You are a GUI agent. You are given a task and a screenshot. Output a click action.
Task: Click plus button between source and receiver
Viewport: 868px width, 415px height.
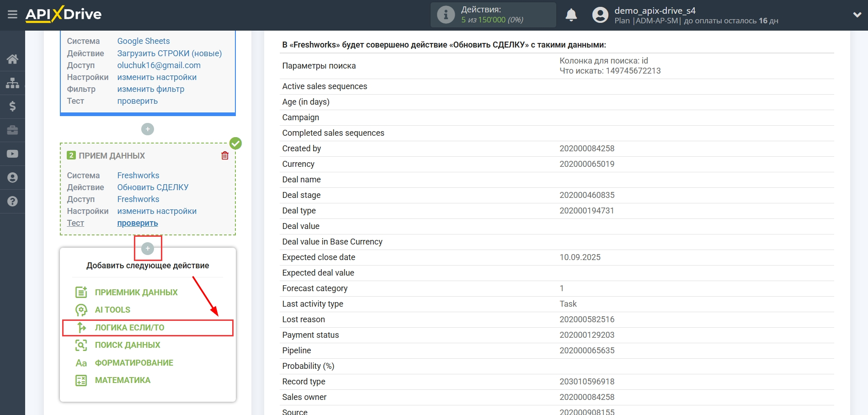[148, 129]
